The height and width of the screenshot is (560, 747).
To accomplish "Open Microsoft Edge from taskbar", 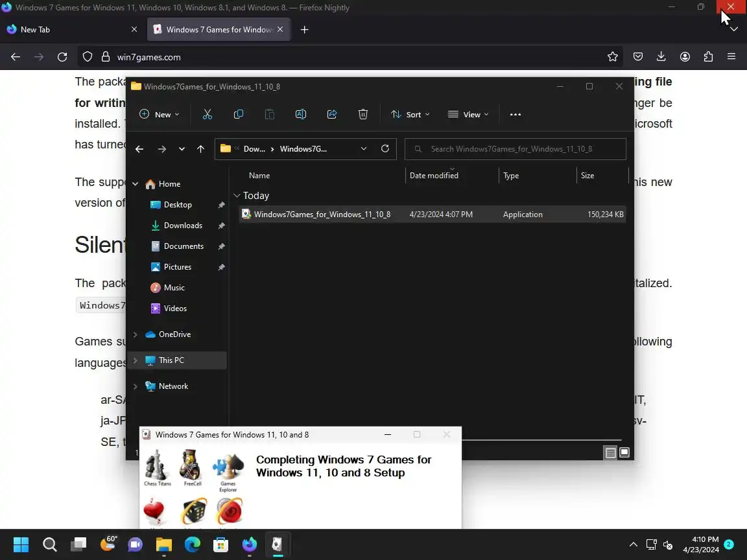I will [193, 544].
